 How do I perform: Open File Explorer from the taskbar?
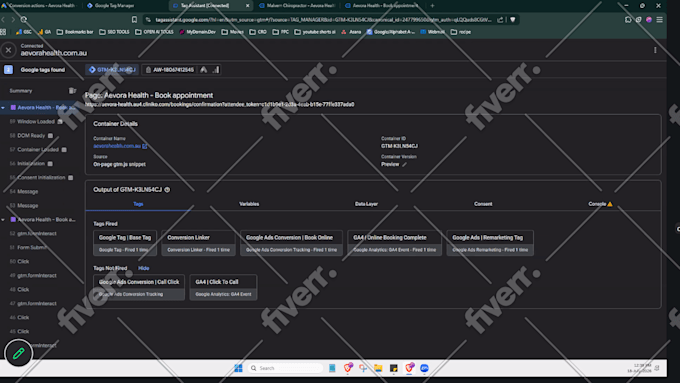pos(378,368)
